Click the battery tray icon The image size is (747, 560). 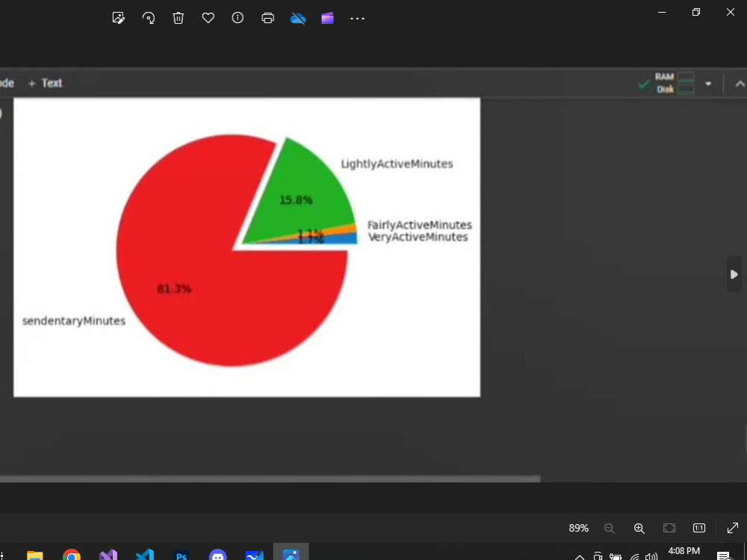616,557
